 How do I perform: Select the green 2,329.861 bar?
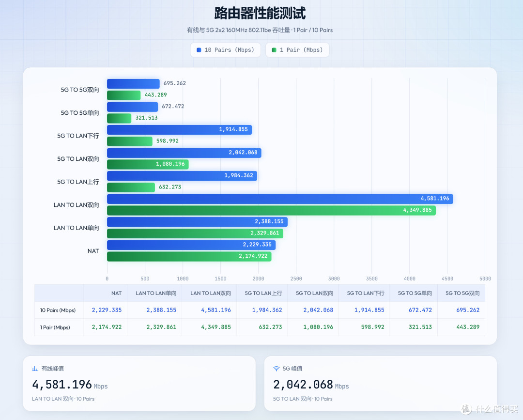point(195,233)
